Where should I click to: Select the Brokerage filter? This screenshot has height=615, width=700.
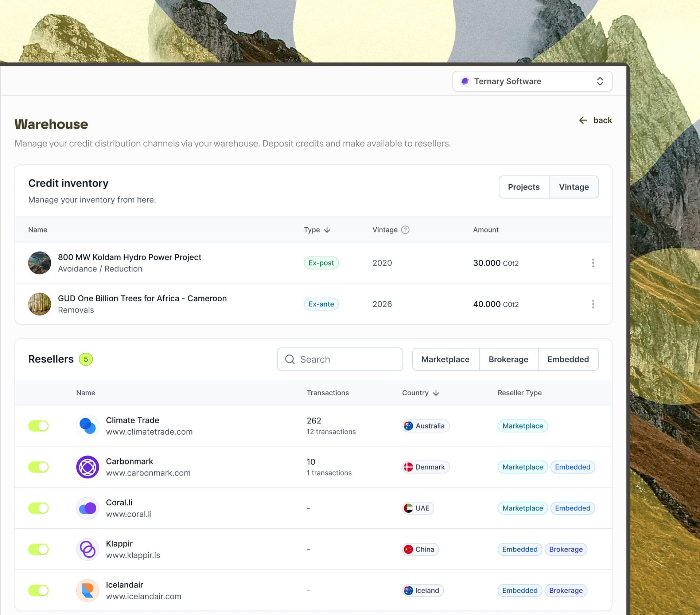point(509,359)
